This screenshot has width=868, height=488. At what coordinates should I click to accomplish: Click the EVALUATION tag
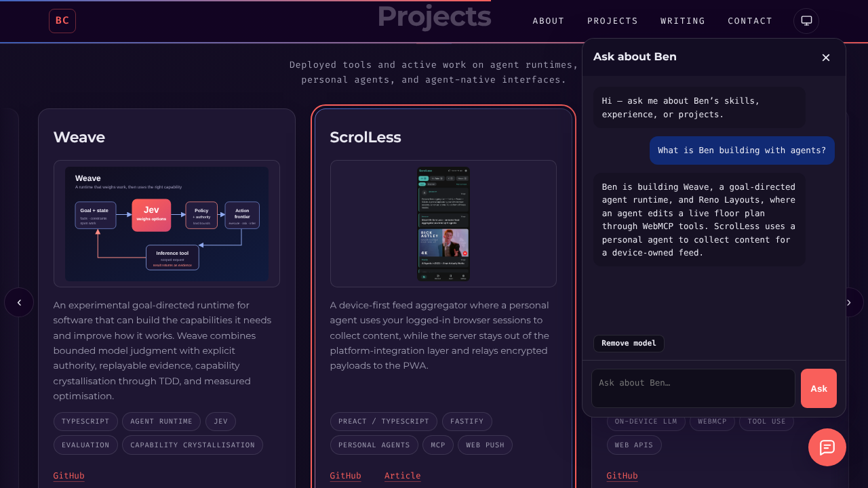85,445
